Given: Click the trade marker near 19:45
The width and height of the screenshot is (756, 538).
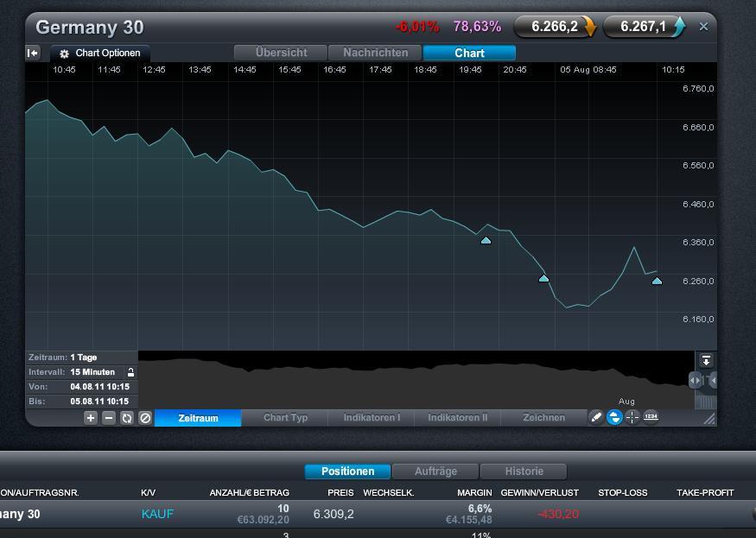Looking at the screenshot, I should [x=486, y=240].
